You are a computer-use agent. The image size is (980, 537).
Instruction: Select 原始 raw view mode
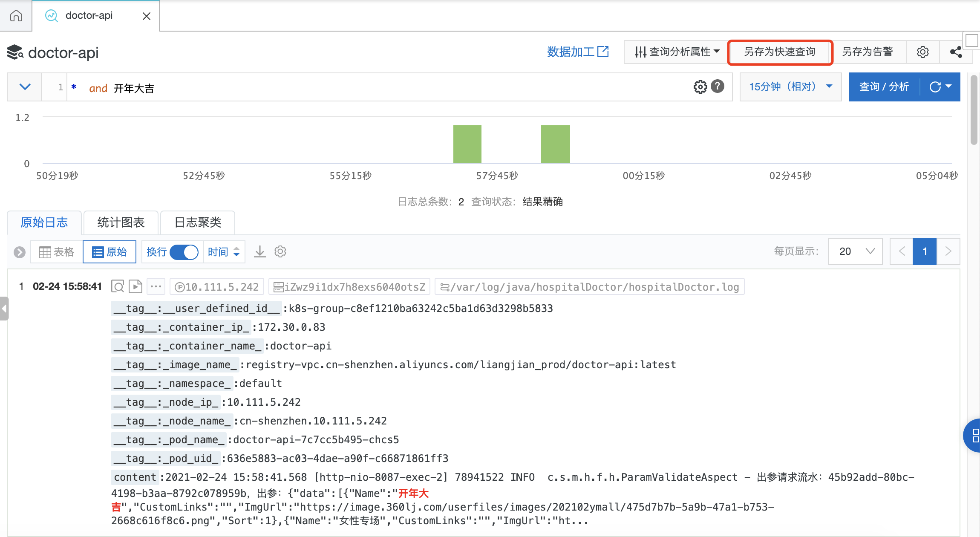pyautogui.click(x=110, y=252)
